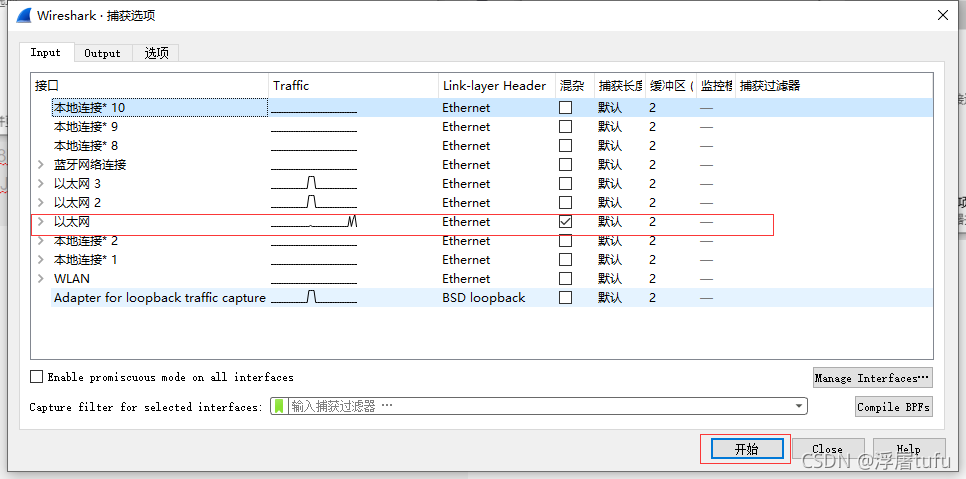Uncheck promiscuous mode for 以太网
The image size is (966, 479).
point(566,222)
